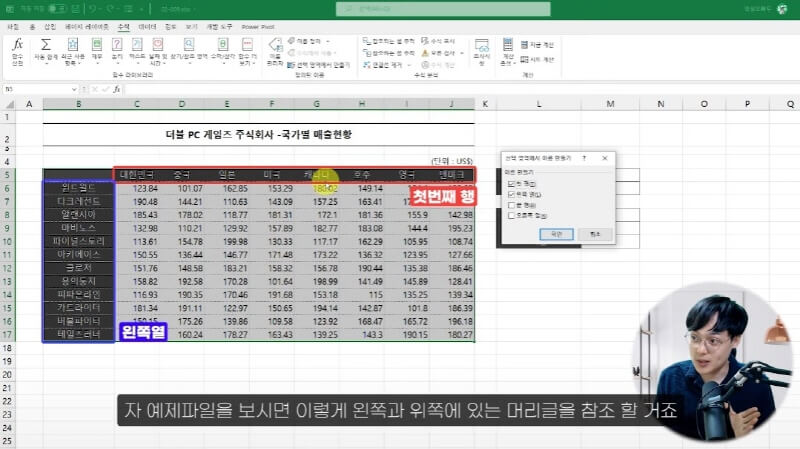Open the Data tab
This screenshot has width=800, height=449.
coord(147,27)
